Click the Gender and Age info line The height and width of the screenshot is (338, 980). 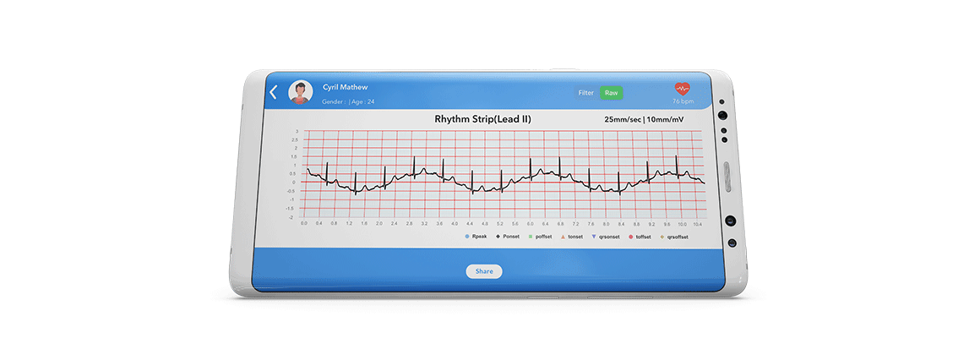pyautogui.click(x=348, y=101)
